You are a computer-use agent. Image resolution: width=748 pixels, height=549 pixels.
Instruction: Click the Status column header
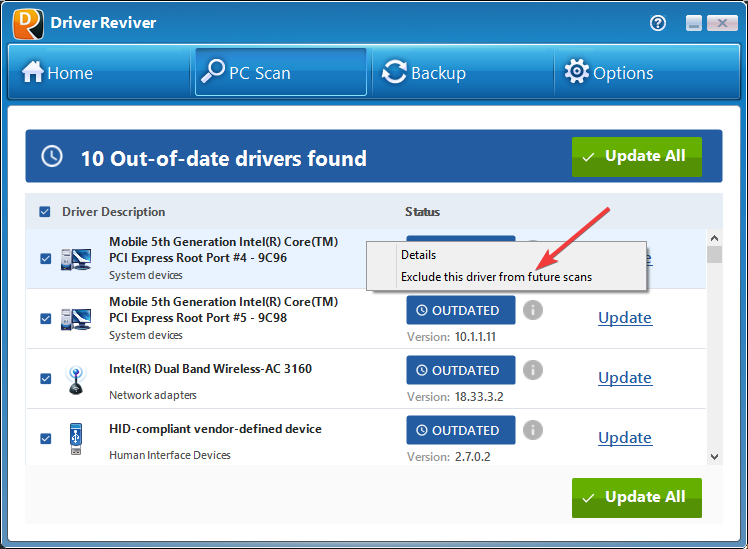(x=422, y=212)
